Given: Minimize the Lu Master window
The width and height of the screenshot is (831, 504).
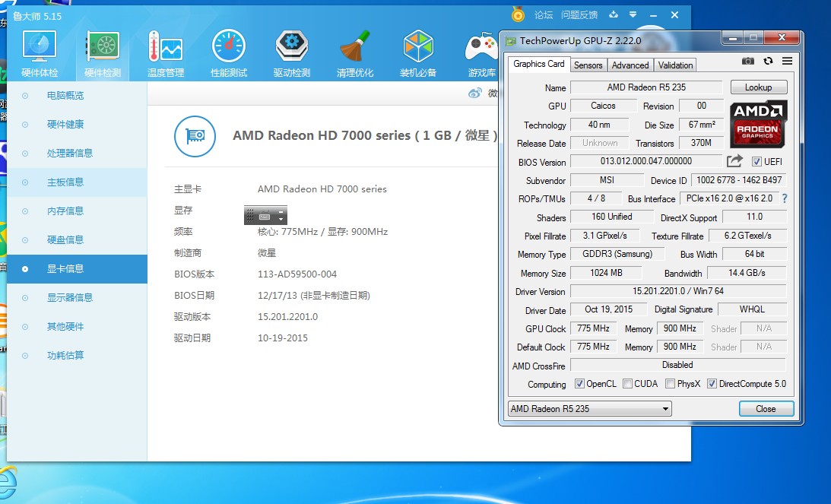Looking at the screenshot, I should pyautogui.click(x=653, y=15).
